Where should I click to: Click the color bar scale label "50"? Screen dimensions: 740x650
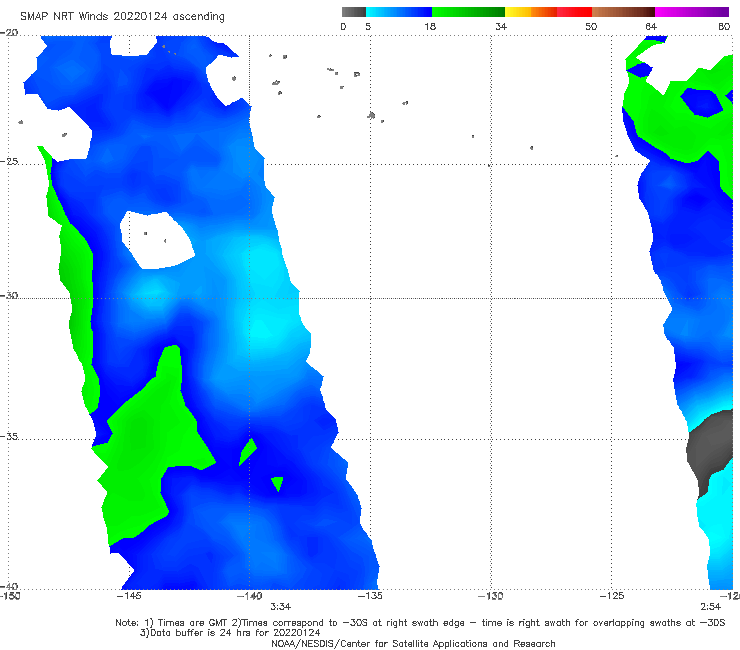[591, 26]
